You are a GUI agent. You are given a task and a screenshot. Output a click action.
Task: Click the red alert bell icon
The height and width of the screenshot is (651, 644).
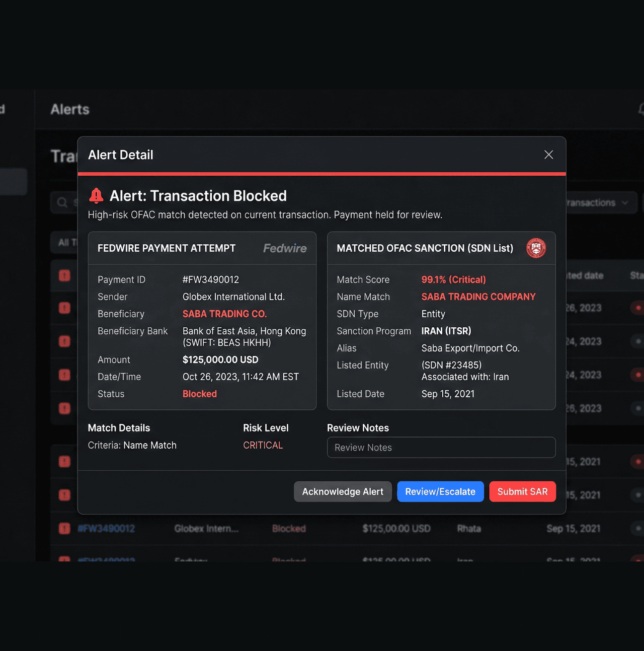pos(96,195)
